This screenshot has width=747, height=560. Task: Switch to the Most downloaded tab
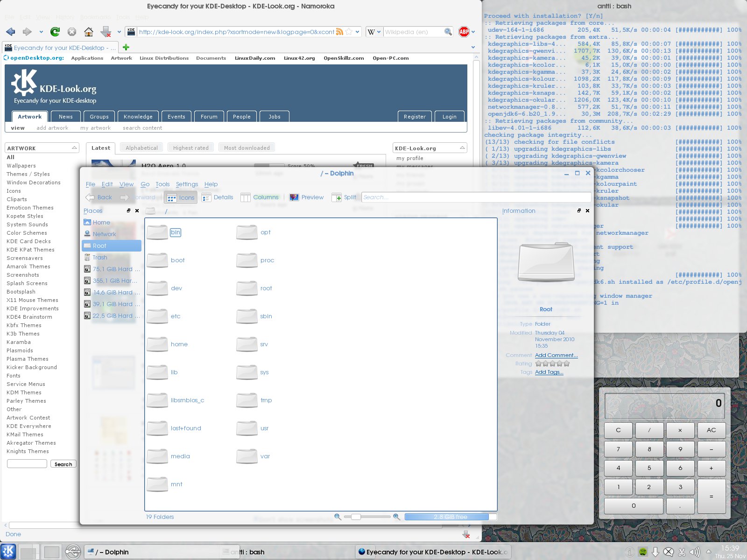point(247,147)
